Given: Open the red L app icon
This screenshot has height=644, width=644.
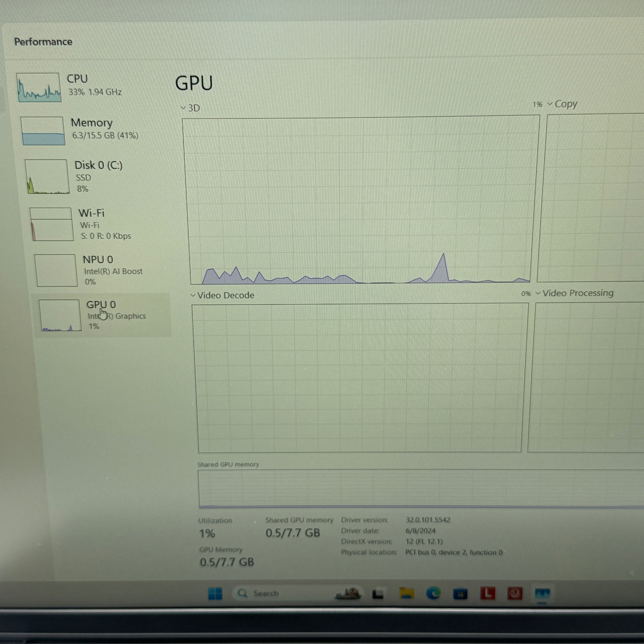Looking at the screenshot, I should 487,593.
